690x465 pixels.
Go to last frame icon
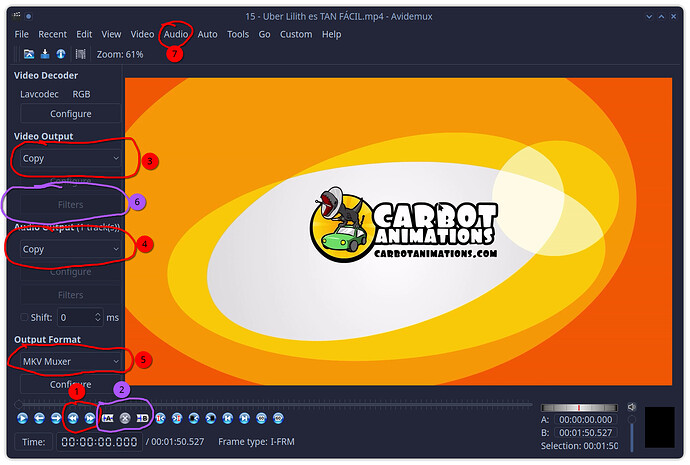point(244,418)
